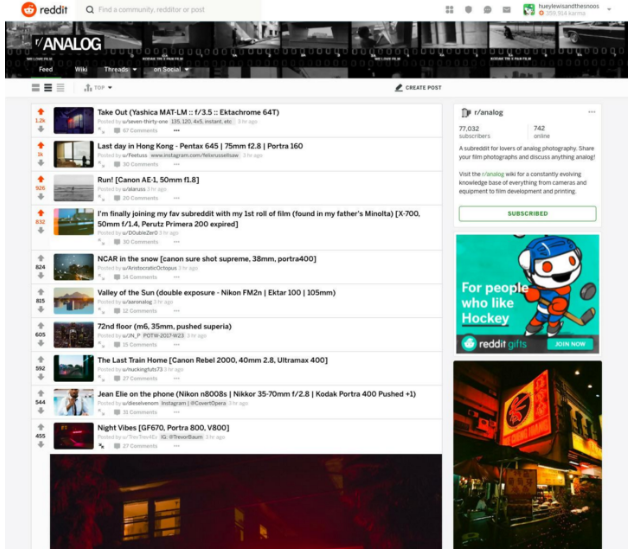Click the POTW-2017-W23 flair tag
Image resolution: width=629 pixels, height=549 pixels.
click(164, 336)
